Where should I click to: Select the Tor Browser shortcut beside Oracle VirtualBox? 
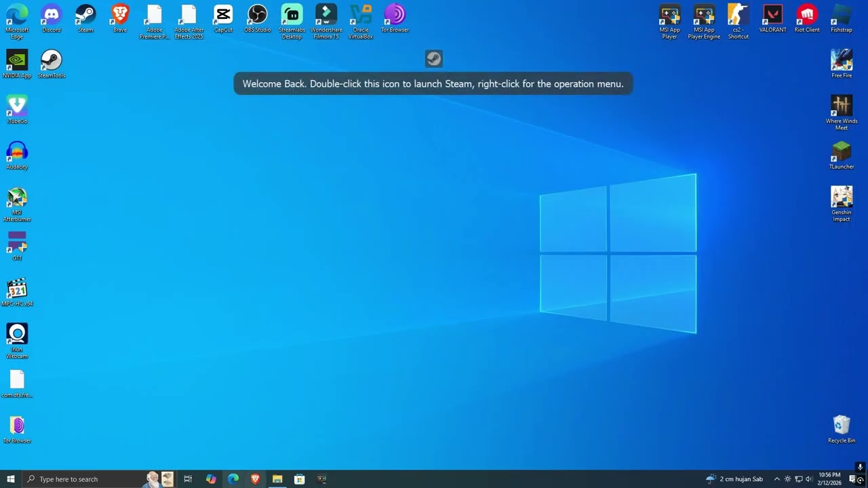coord(395,19)
